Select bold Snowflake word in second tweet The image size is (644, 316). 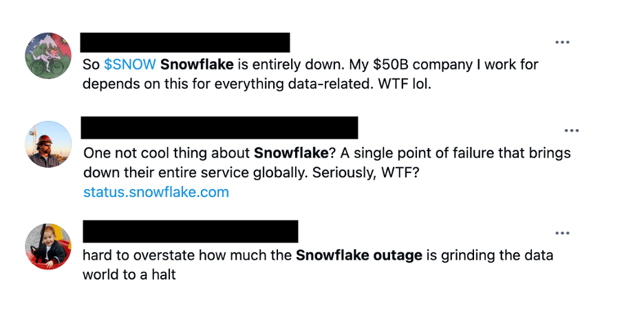tap(291, 153)
